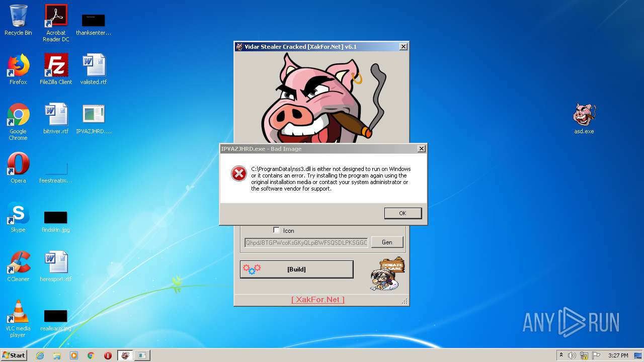Screen dimensions: 644x362
Task: Click the gears icon on the Build button
Action: 252,269
